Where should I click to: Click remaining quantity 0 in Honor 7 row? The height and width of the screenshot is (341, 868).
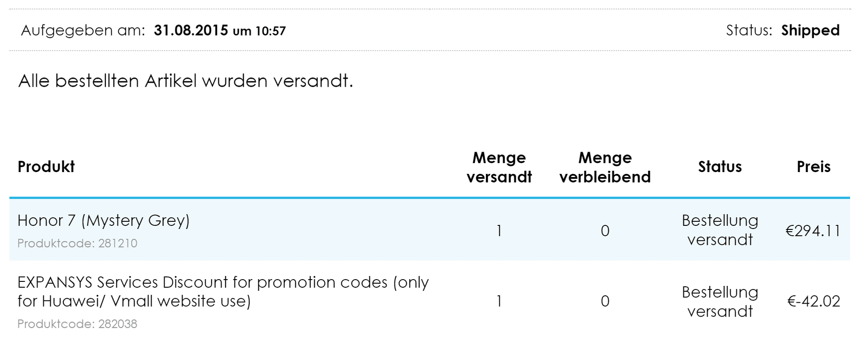point(605,231)
